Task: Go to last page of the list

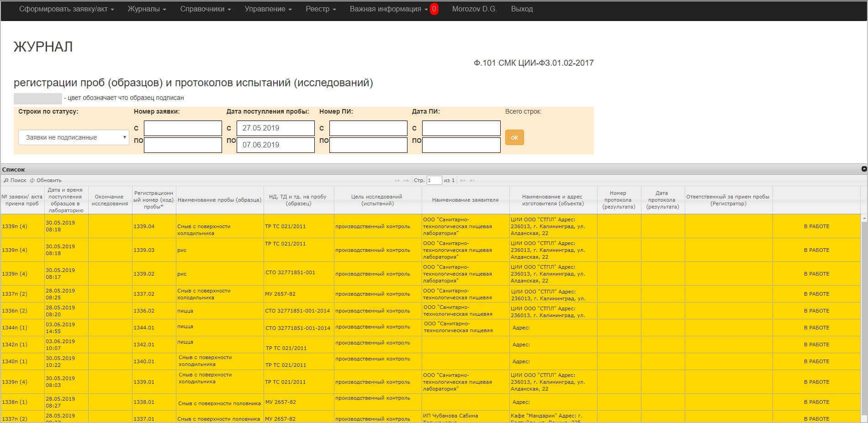Action: tap(472, 180)
